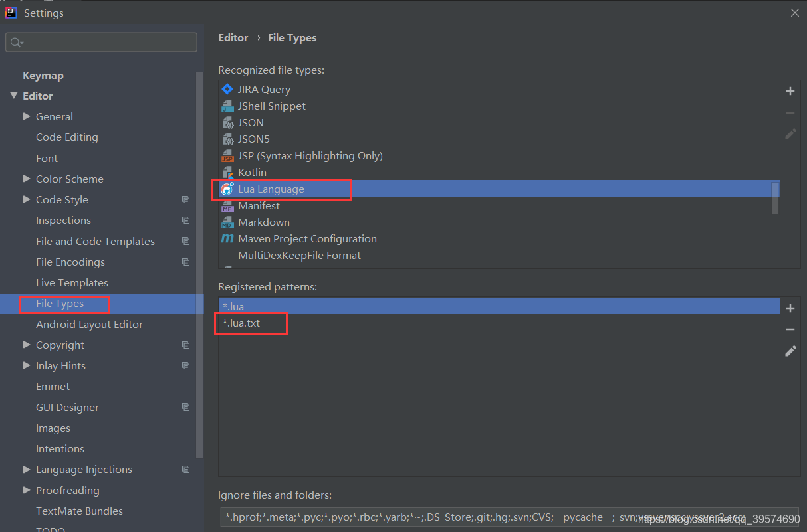Click project-level icon beside Inspections
This screenshot has height=532, width=807.
(x=185, y=221)
